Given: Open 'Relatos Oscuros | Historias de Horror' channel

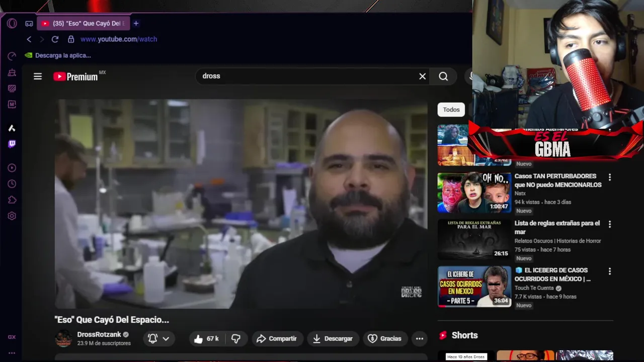Looking at the screenshot, I should (557, 241).
